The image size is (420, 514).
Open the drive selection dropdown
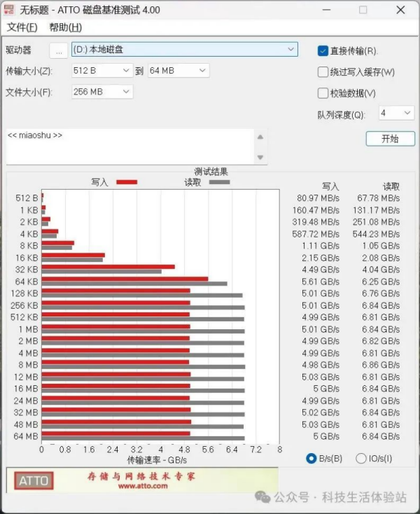click(291, 50)
